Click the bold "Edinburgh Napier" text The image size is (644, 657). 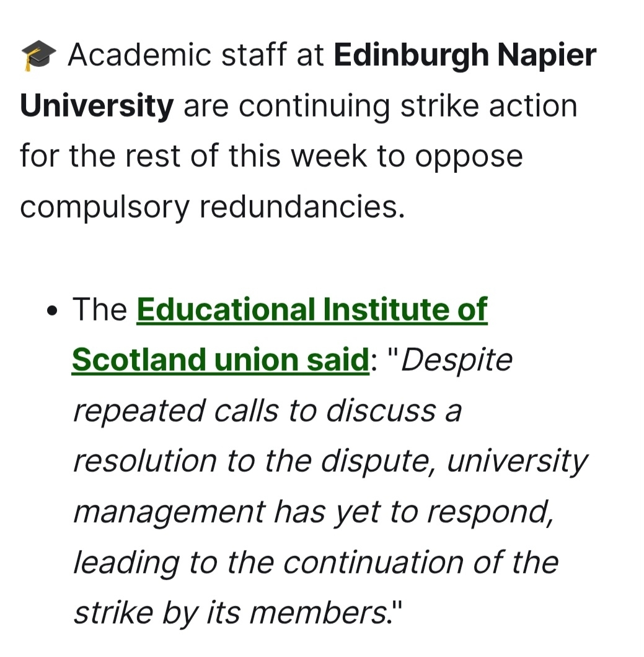click(x=465, y=55)
